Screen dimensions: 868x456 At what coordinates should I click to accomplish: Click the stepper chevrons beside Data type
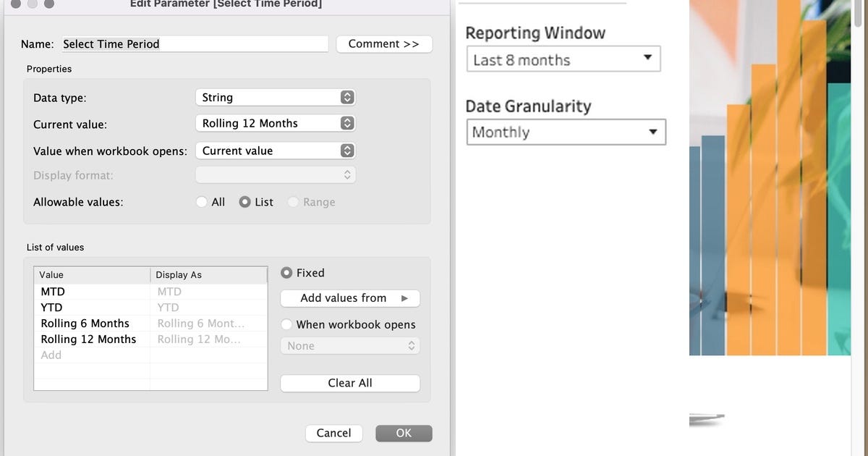(x=348, y=97)
